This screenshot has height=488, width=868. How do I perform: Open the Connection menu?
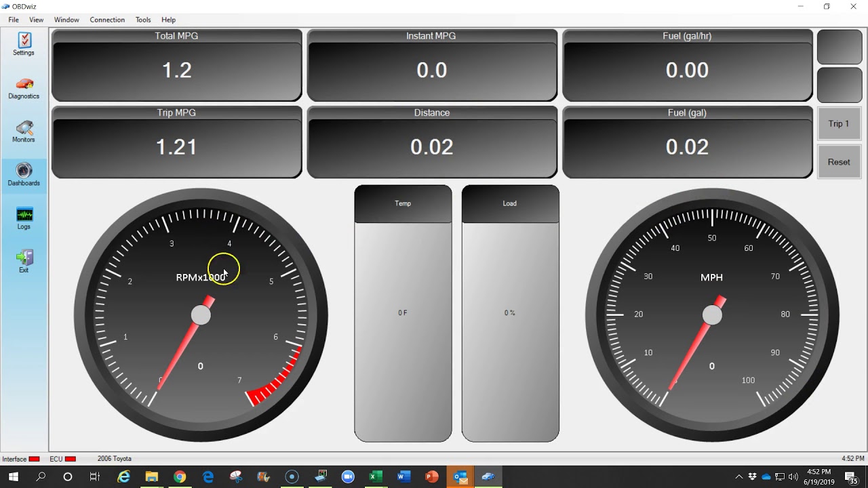coord(107,20)
